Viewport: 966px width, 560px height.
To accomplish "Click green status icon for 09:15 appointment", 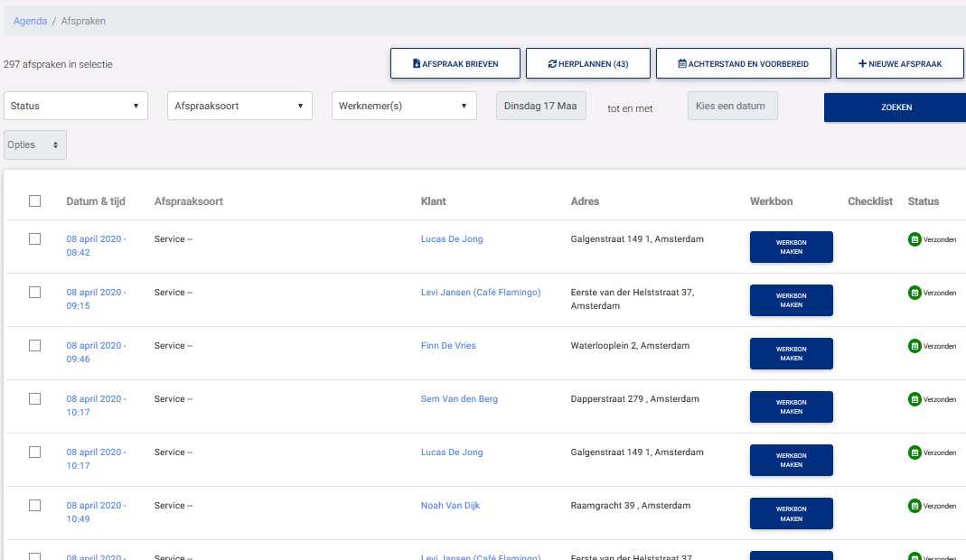I will point(914,293).
